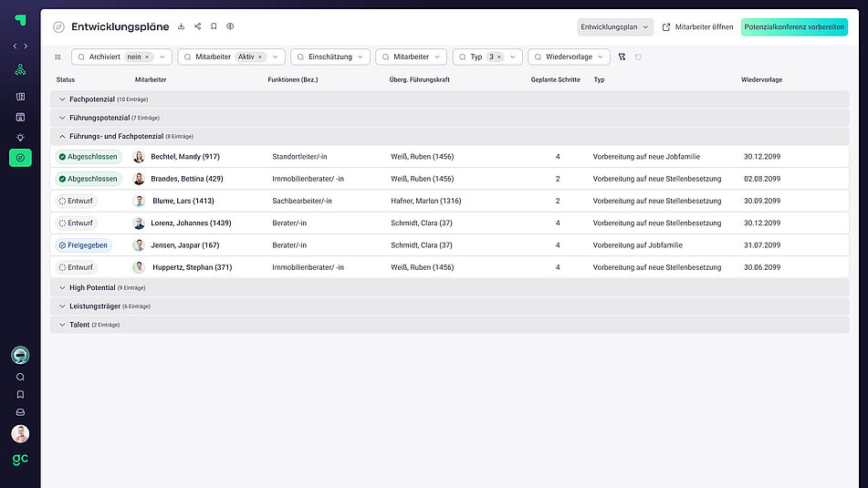The height and width of the screenshot is (488, 868).
Task: Sort by the Status column header
Action: [x=66, y=79]
